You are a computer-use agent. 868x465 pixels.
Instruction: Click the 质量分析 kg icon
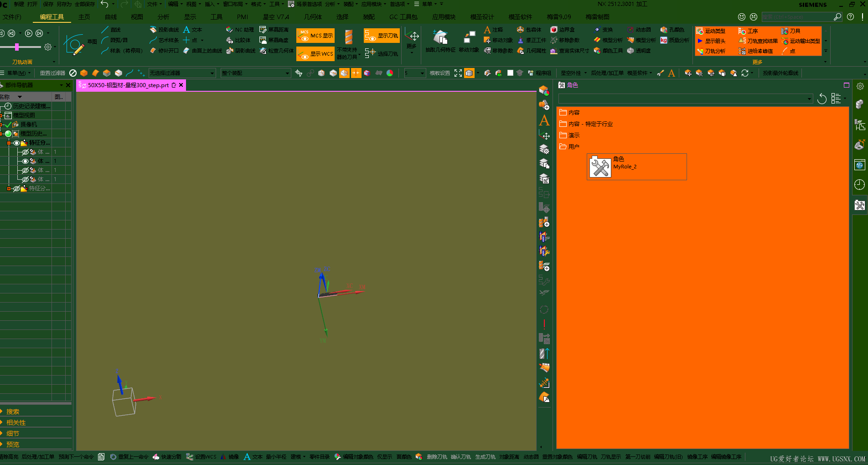click(664, 40)
